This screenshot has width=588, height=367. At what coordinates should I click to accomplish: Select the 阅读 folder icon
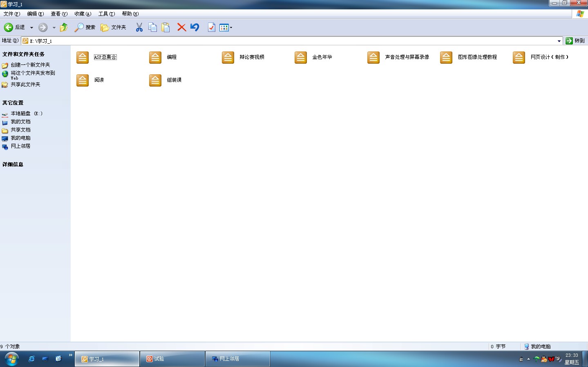[x=83, y=80]
